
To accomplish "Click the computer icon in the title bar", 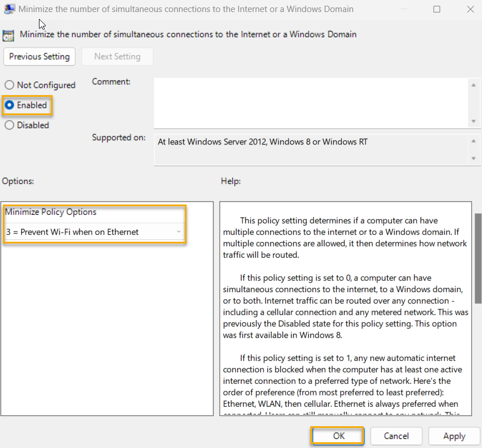I will 9,9.
